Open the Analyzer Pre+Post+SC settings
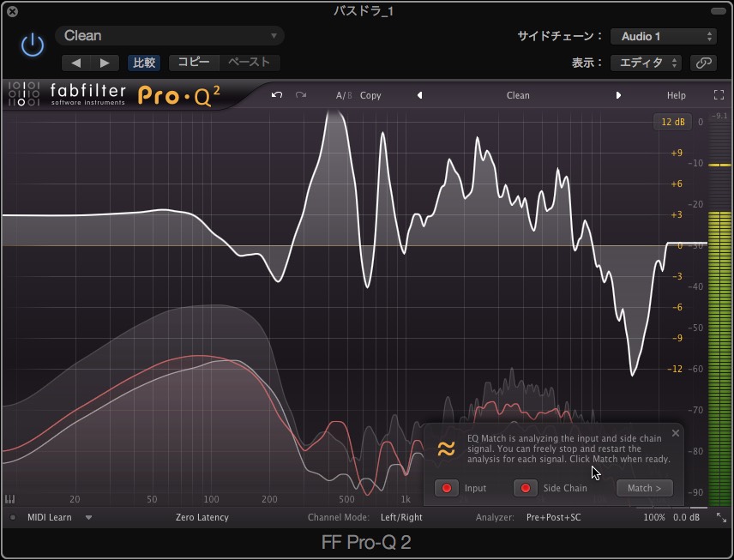This screenshot has width=734, height=560. pyautogui.click(x=553, y=517)
